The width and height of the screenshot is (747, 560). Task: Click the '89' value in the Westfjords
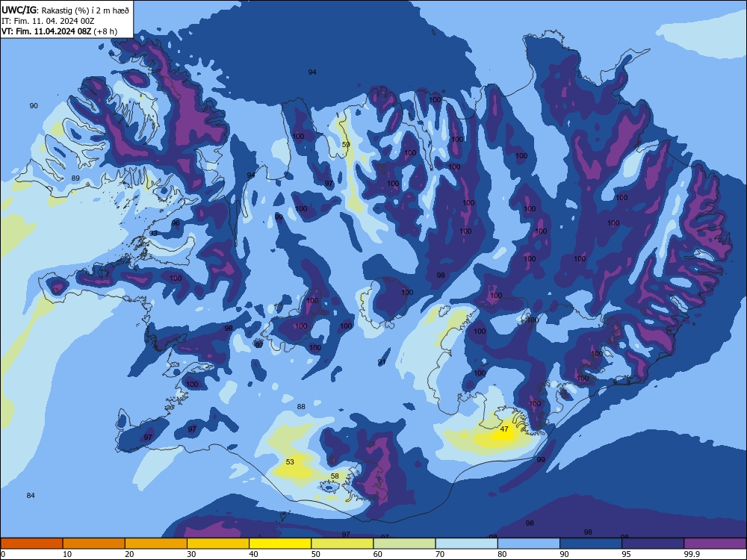(75, 178)
